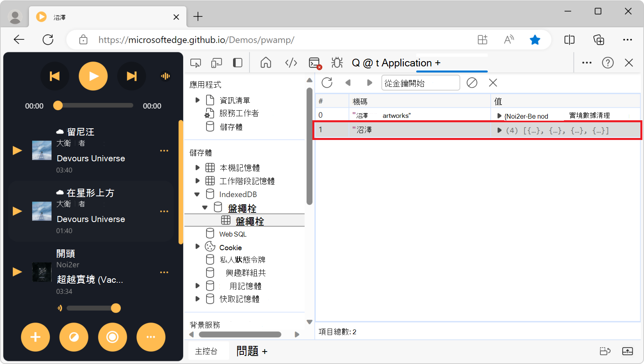
Task: Select 興趣群組共 in the sidebar
Action: click(246, 273)
